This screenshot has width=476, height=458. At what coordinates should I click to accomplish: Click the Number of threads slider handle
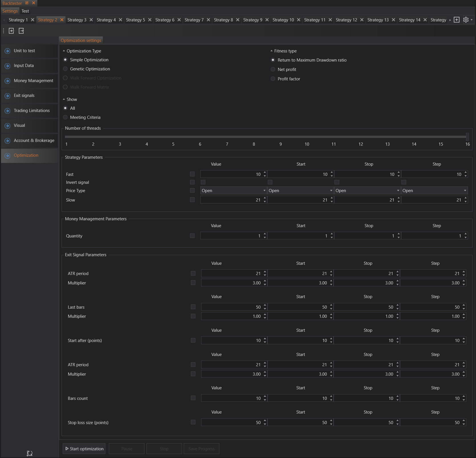(467, 137)
